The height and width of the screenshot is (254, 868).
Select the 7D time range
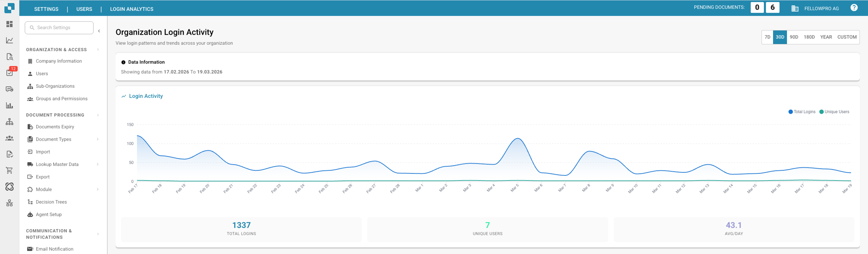[767, 37]
